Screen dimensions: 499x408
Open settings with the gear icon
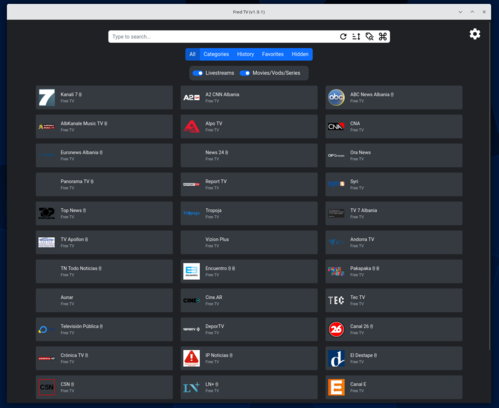point(475,34)
